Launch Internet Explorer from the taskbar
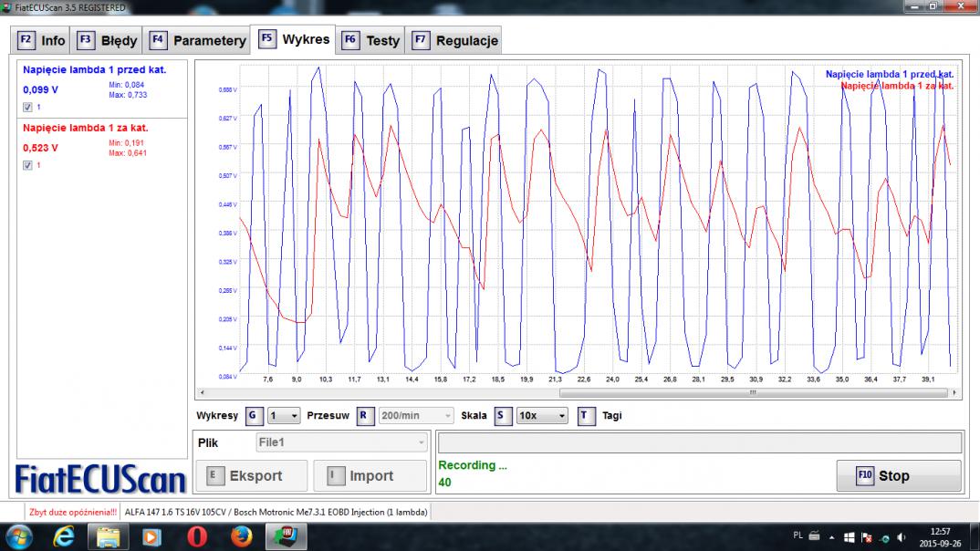Image resolution: width=980 pixels, height=551 pixels. [64, 537]
